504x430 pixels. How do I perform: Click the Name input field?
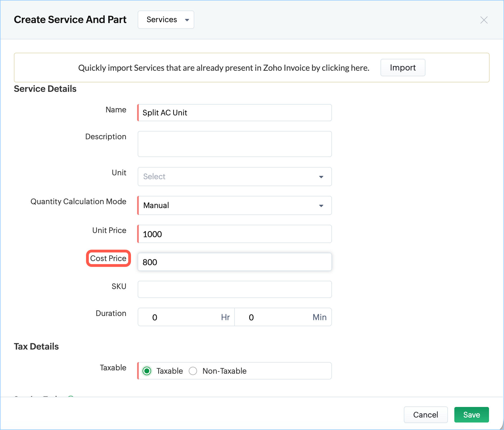pos(235,113)
